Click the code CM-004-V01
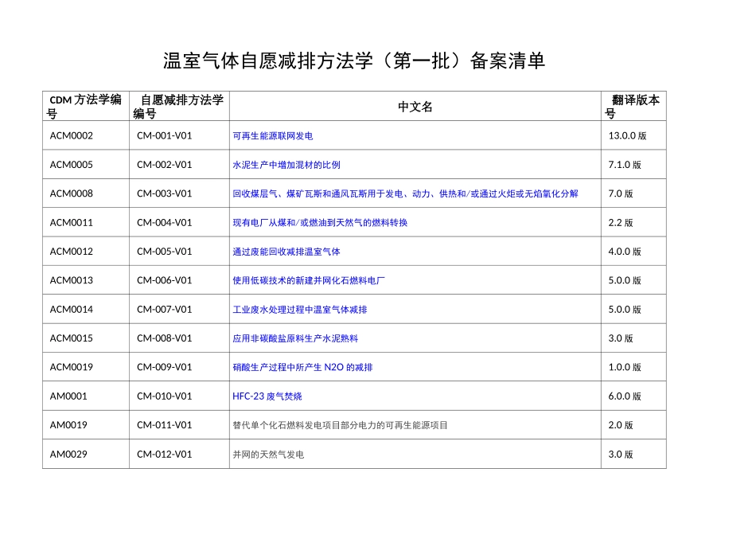Viewport: 756px width, 535px height. 165,222
